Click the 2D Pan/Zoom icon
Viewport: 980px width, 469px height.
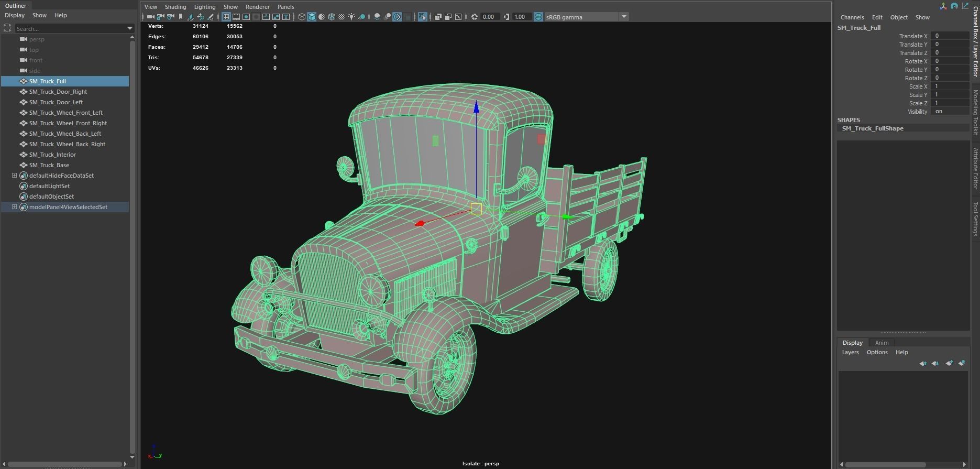click(201, 17)
